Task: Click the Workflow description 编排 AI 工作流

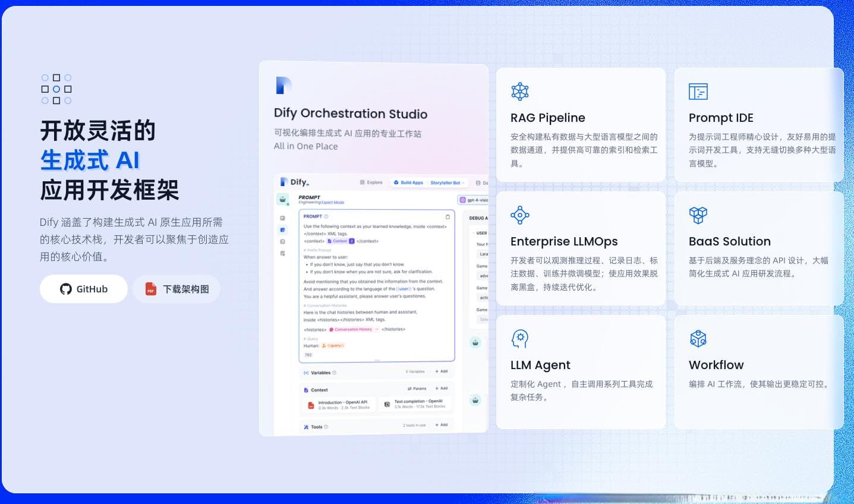Action: tap(758, 384)
